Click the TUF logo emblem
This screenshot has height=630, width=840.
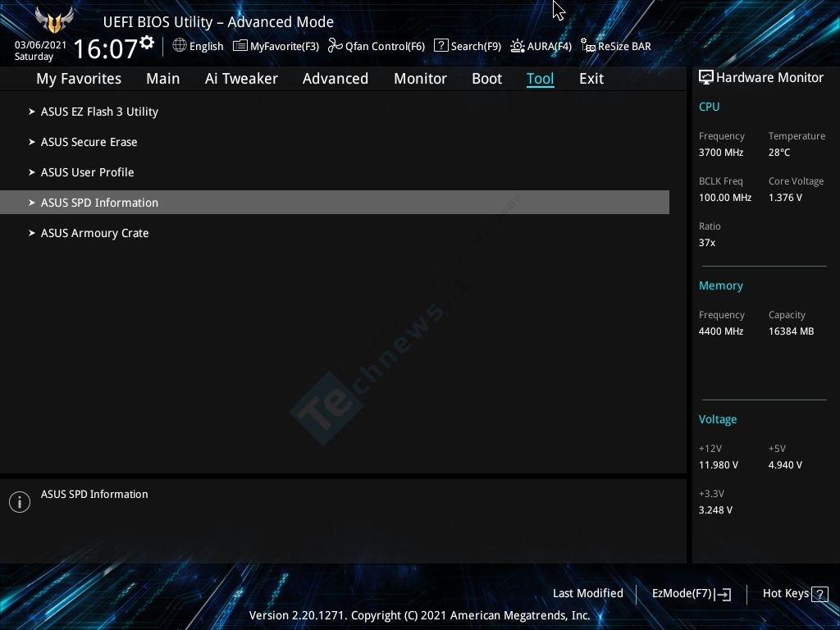point(54,20)
